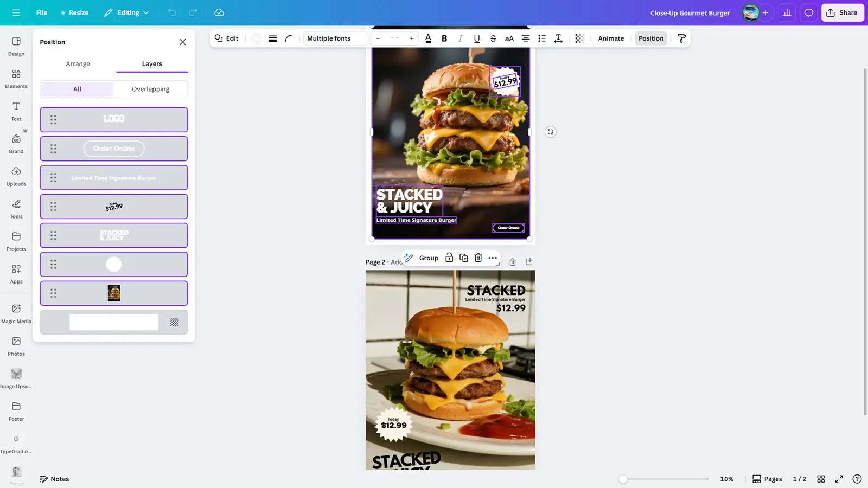868x488 pixels.
Task: Lock the selected elements
Action: [x=449, y=258]
